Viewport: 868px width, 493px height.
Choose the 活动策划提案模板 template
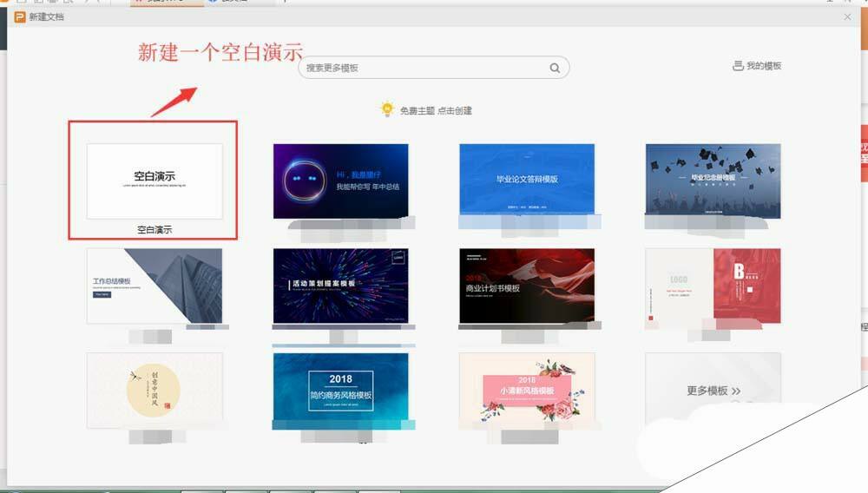tap(340, 286)
